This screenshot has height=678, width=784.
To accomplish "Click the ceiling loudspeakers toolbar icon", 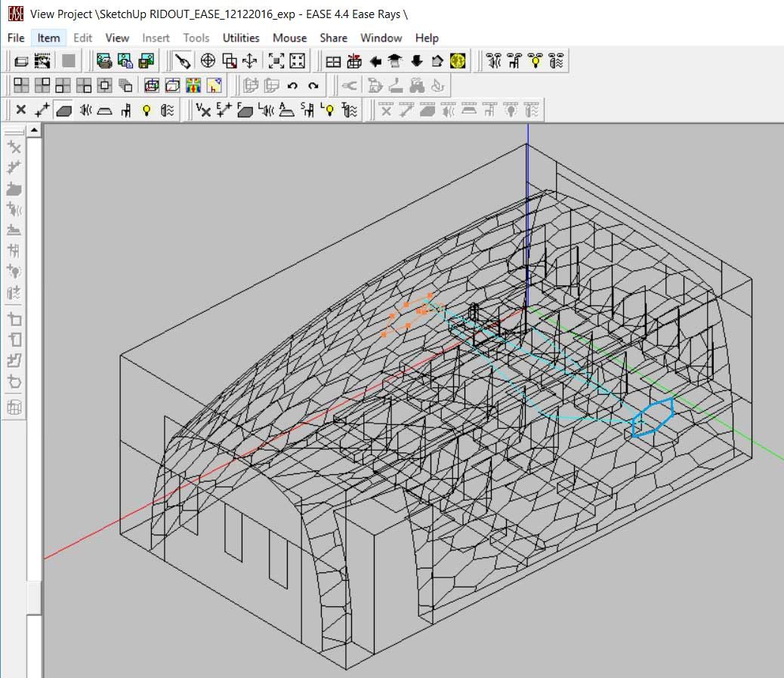I will coord(493,61).
